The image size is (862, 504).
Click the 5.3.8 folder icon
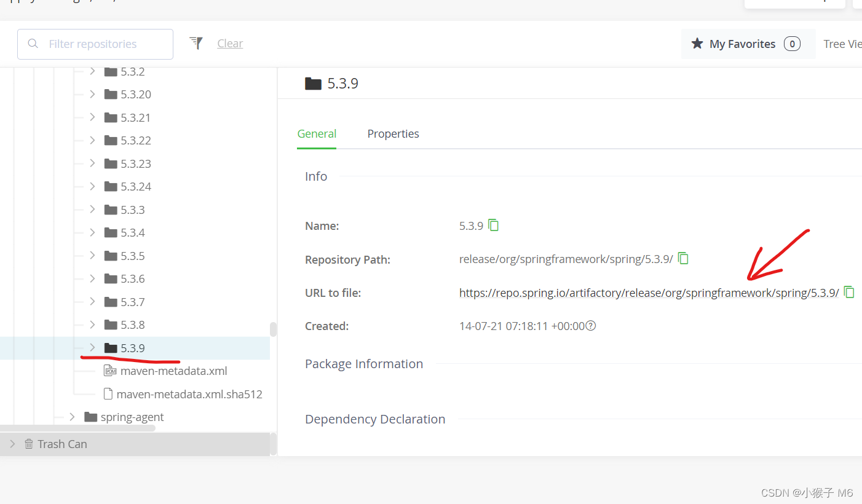[111, 325]
